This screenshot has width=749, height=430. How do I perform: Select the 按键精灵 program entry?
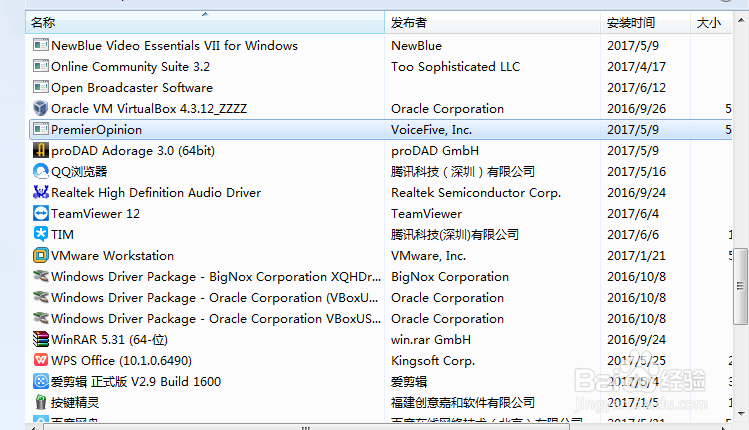pos(75,402)
